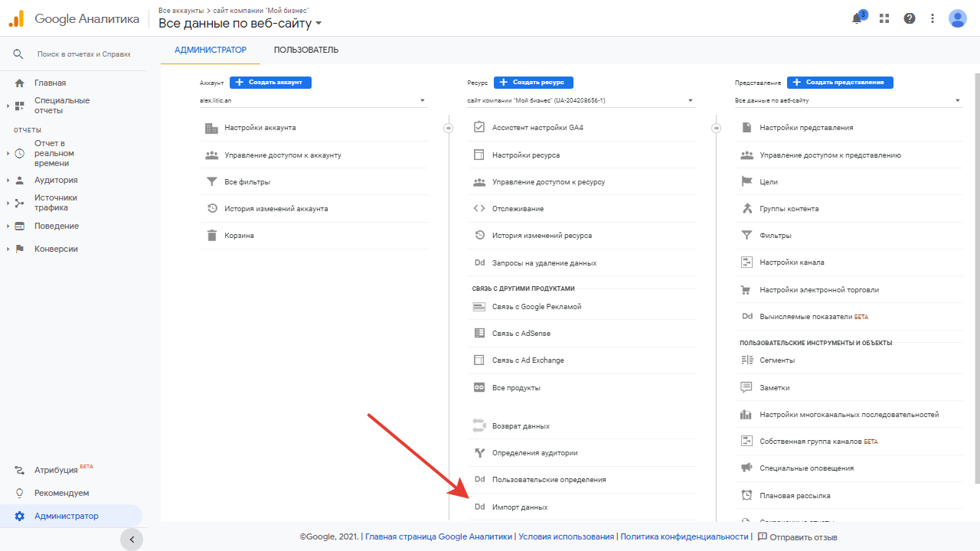Click the Условия использования footer link
This screenshot has height=551, width=980.
point(566,537)
